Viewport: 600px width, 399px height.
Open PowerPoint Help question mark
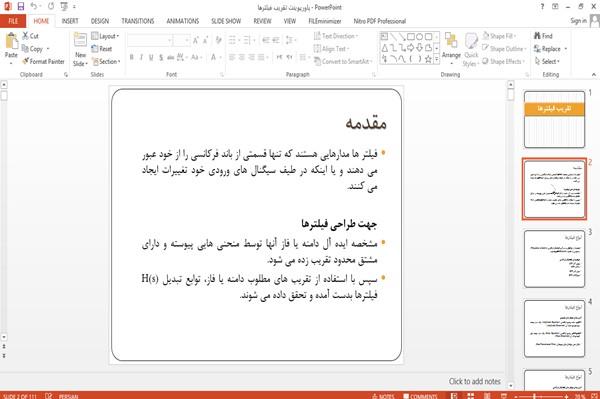click(x=542, y=7)
